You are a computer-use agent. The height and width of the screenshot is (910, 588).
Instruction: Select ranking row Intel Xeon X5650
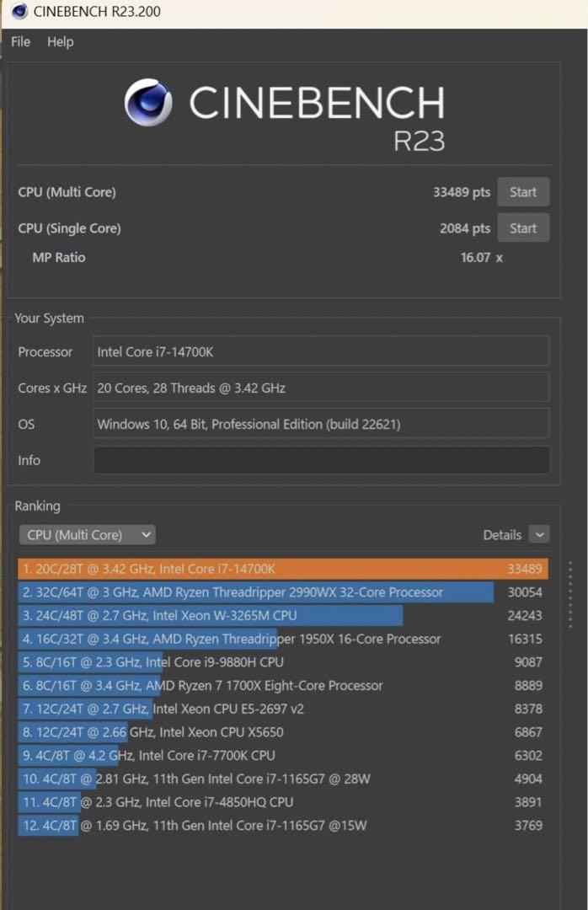click(283, 732)
